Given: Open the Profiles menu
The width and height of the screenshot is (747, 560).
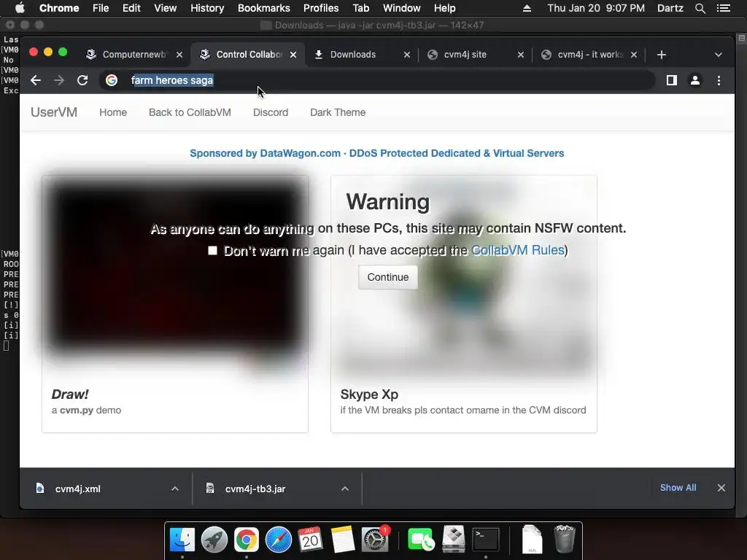Looking at the screenshot, I should (321, 8).
